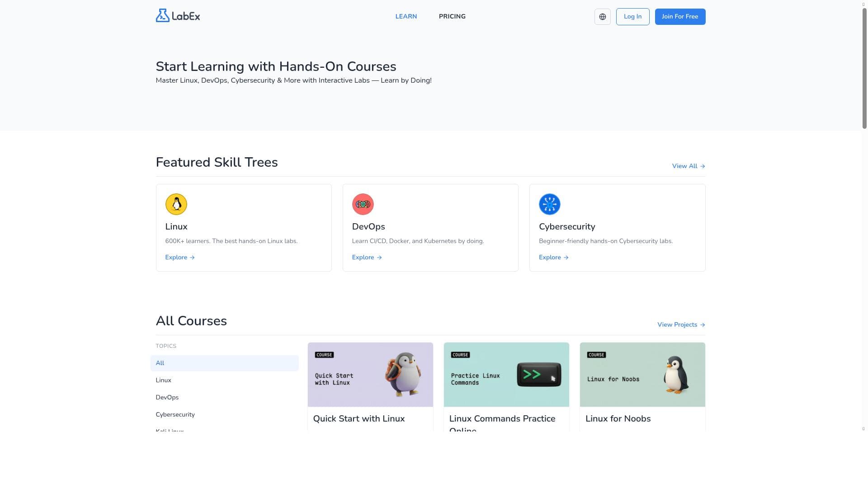Click the DevOps red circular icon
The image size is (868, 488).
(x=363, y=204)
